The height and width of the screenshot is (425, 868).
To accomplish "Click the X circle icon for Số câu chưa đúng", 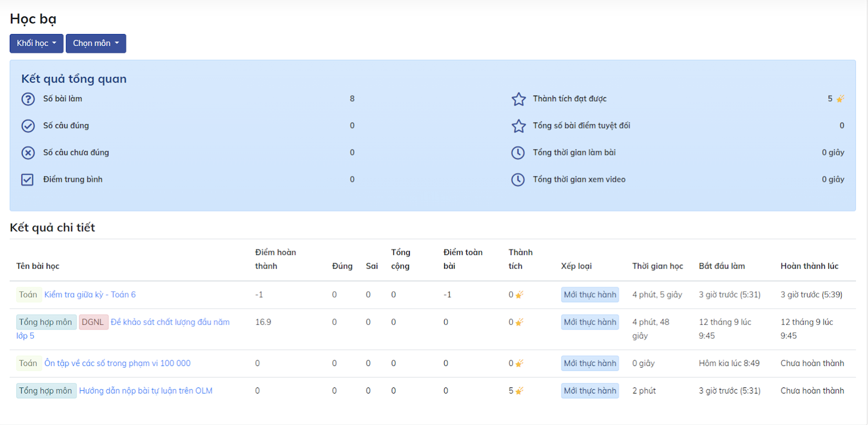I will point(28,153).
